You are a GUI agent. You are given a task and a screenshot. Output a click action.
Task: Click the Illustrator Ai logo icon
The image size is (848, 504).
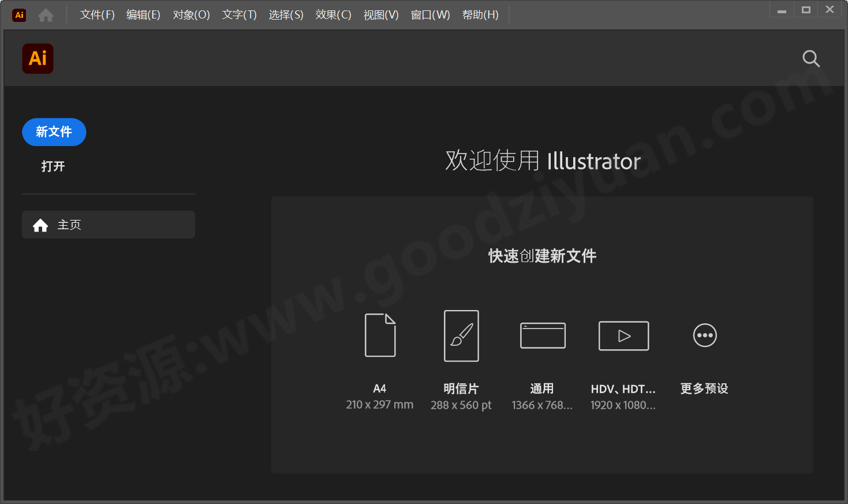tap(38, 58)
